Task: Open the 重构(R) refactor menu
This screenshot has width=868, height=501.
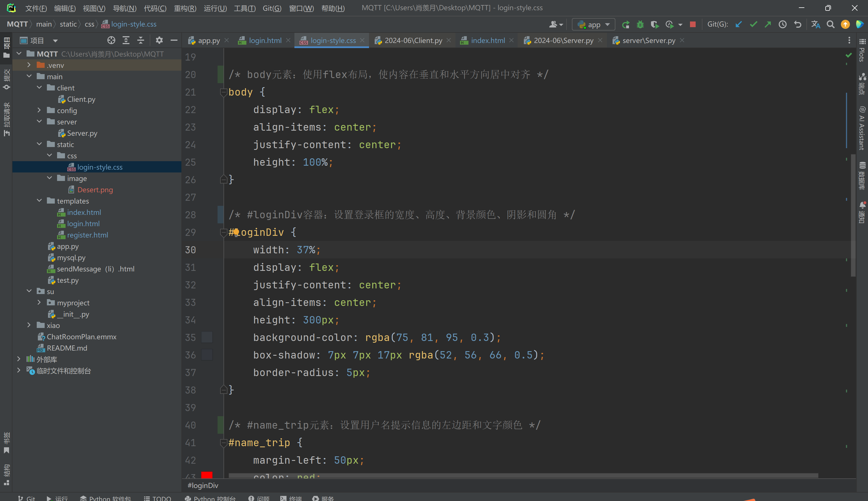Action: (x=185, y=8)
